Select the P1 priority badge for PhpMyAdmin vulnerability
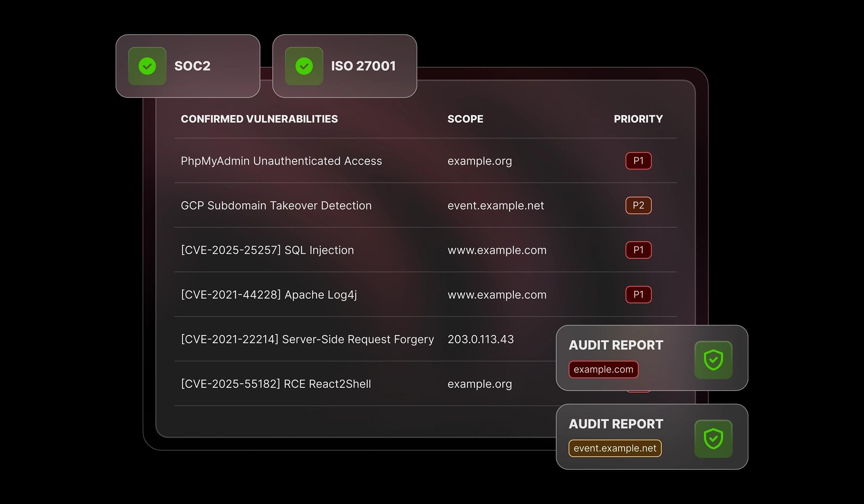 [638, 161]
